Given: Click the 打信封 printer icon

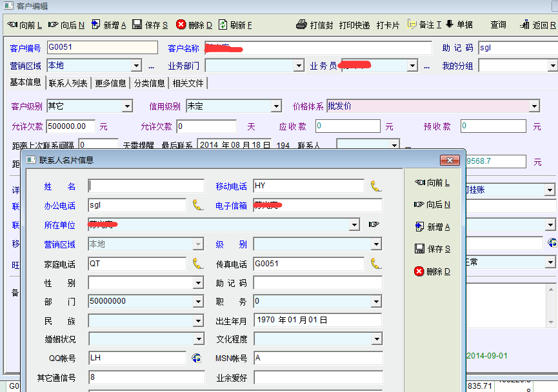Looking at the screenshot, I should [301, 25].
